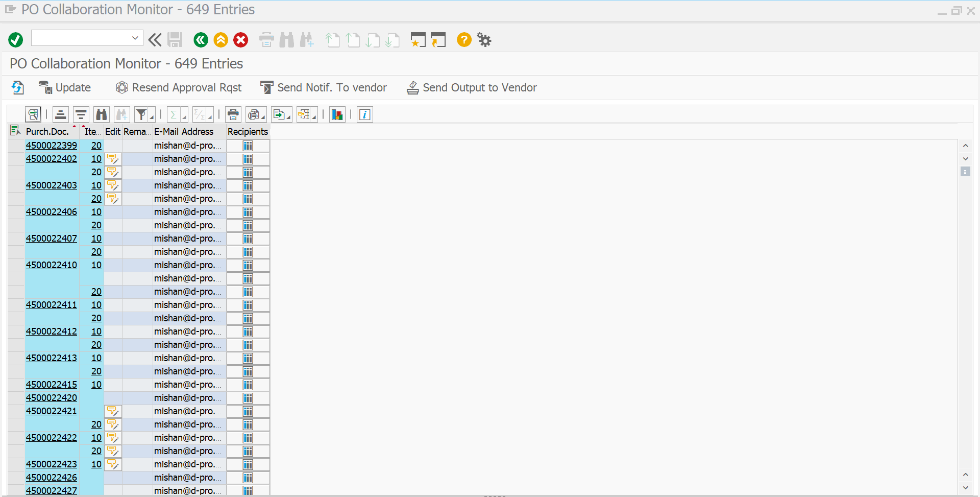This screenshot has width=980, height=497.
Task: Open Recipients list for 4500022407 item 10
Action: pyautogui.click(x=248, y=239)
